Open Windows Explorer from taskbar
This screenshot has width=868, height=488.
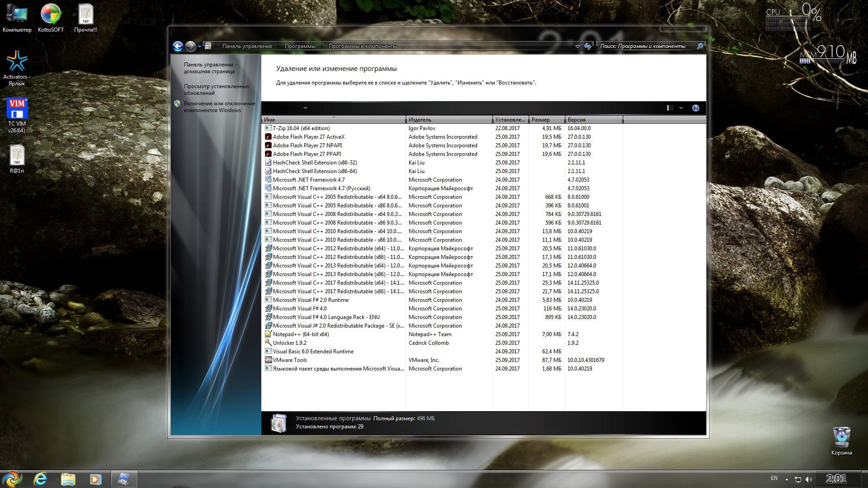68,479
